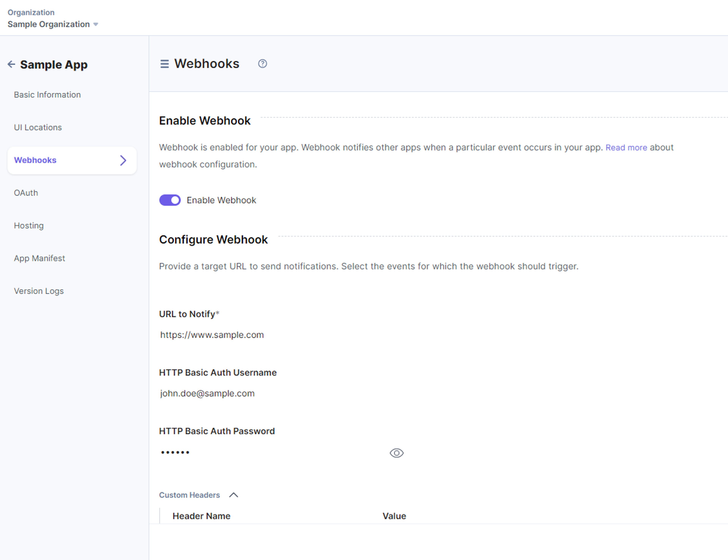This screenshot has height=560, width=728.
Task: Open the Webhooks help question-mark icon
Action: (262, 64)
